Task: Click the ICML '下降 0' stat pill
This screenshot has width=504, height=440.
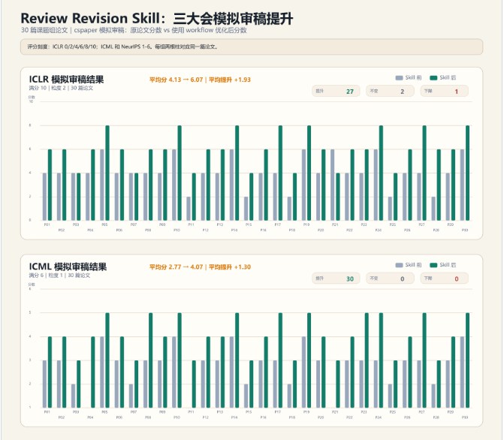Action: click(444, 279)
